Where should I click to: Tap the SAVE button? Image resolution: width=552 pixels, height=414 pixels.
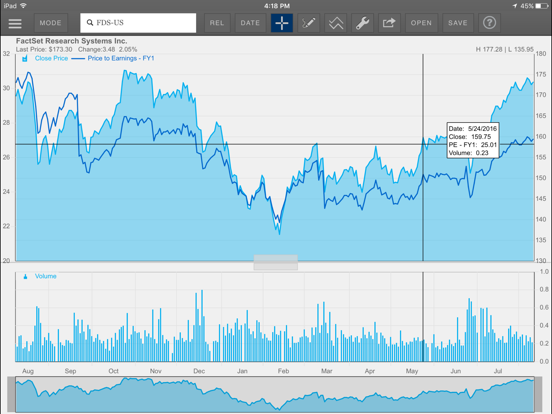458,23
